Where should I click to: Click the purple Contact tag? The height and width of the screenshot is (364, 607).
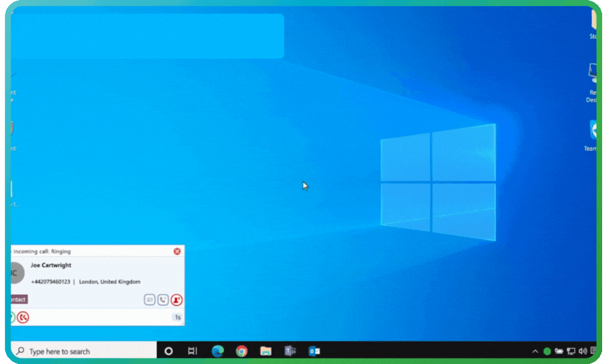[18, 300]
